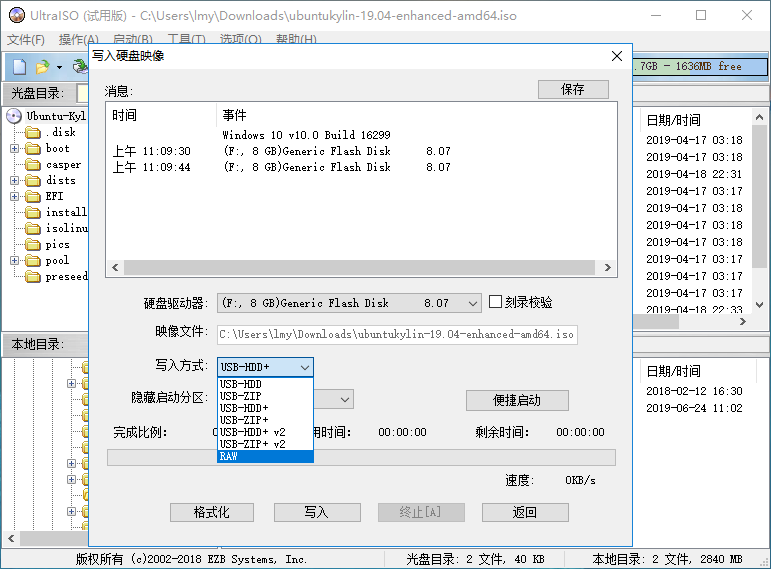Enable the 刻录校验 checkbox
This screenshot has height=569, width=771.
point(495,301)
